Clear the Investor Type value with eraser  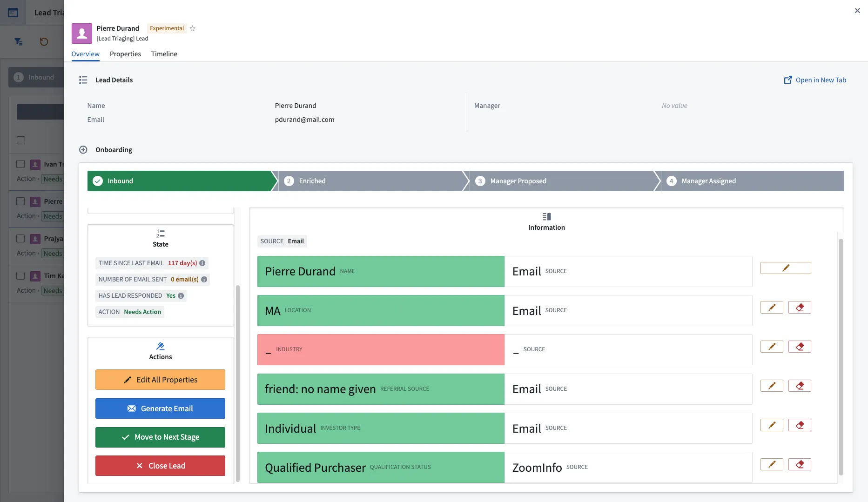tap(800, 425)
